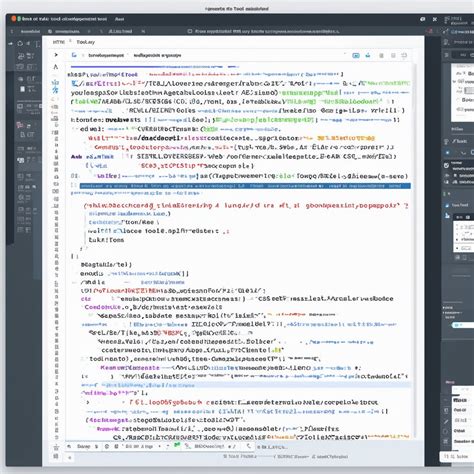
Task: Click the rightmost grey icon in the editor toolbar
Action: click(404, 55)
